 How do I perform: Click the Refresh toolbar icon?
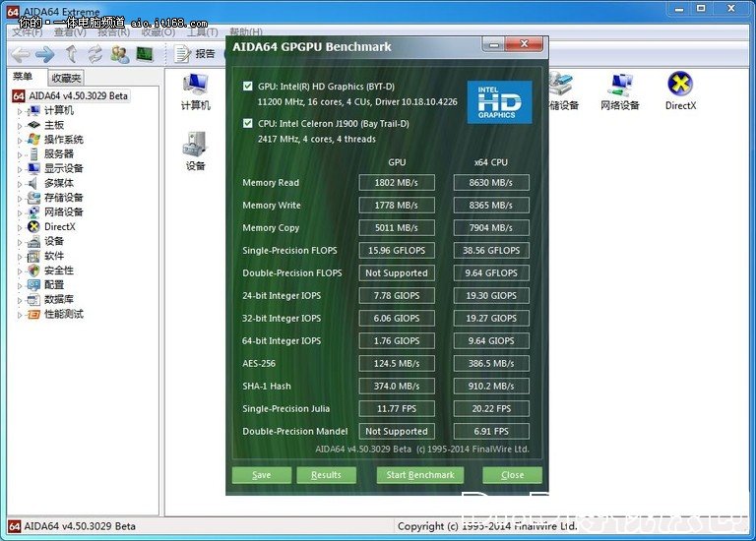[94, 54]
